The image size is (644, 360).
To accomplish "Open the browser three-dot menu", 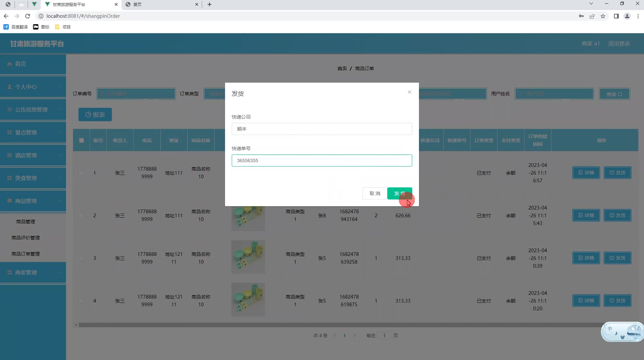I will coord(638,16).
